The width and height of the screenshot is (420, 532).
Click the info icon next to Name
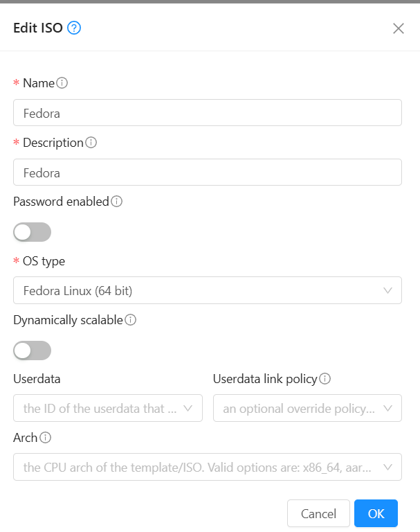tap(62, 83)
